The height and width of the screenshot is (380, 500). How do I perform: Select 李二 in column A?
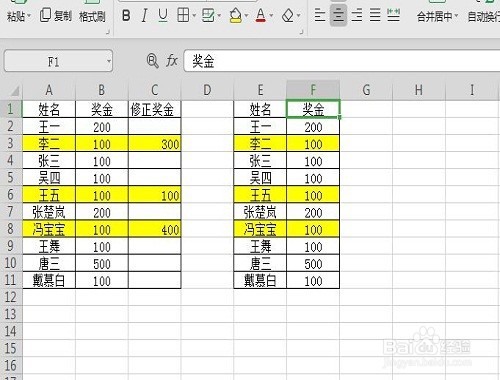point(49,144)
